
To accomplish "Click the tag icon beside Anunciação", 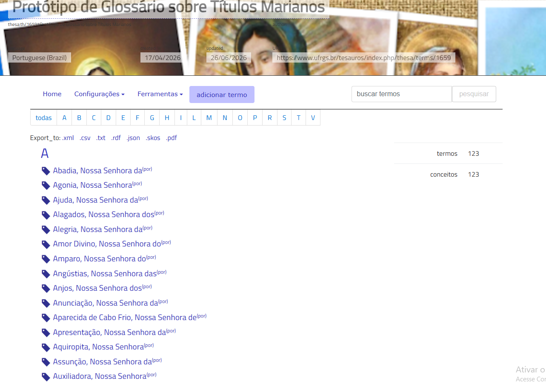I will pos(46,303).
